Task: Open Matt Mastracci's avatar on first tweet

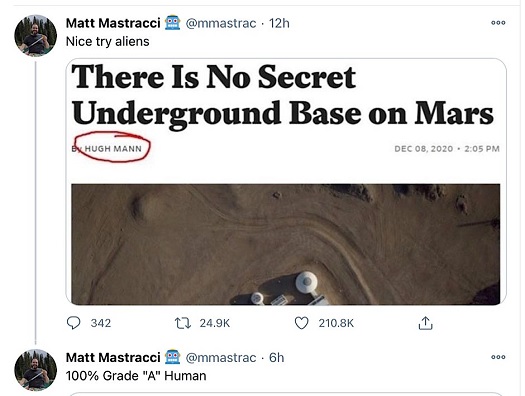Action: [x=35, y=35]
